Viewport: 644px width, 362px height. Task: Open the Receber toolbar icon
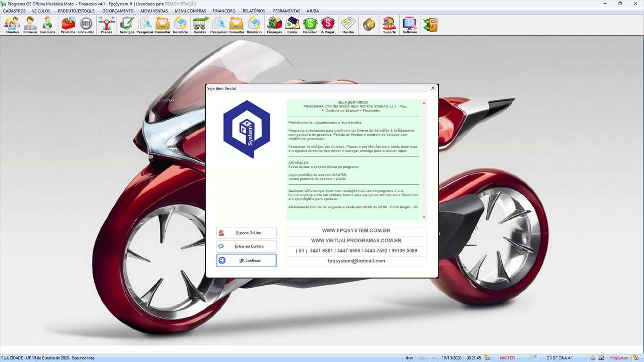(x=310, y=25)
